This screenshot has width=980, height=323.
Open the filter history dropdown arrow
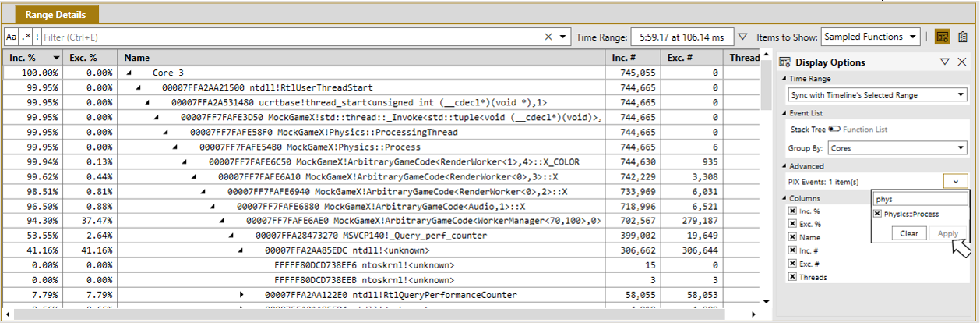564,37
